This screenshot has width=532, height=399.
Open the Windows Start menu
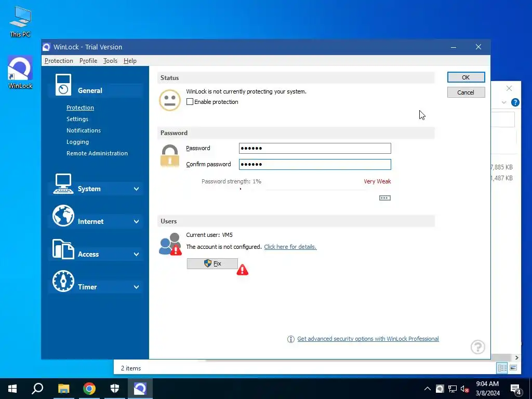click(12, 389)
